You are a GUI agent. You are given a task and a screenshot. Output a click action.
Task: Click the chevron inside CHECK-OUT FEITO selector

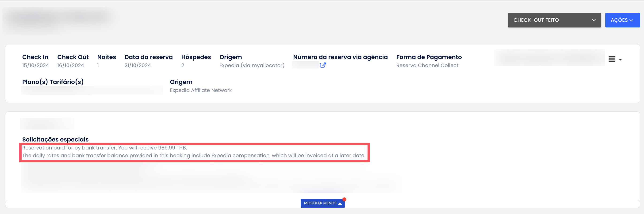tap(594, 20)
